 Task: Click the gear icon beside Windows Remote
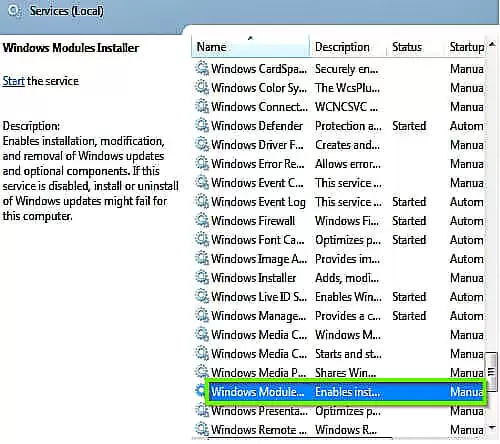tap(202, 429)
